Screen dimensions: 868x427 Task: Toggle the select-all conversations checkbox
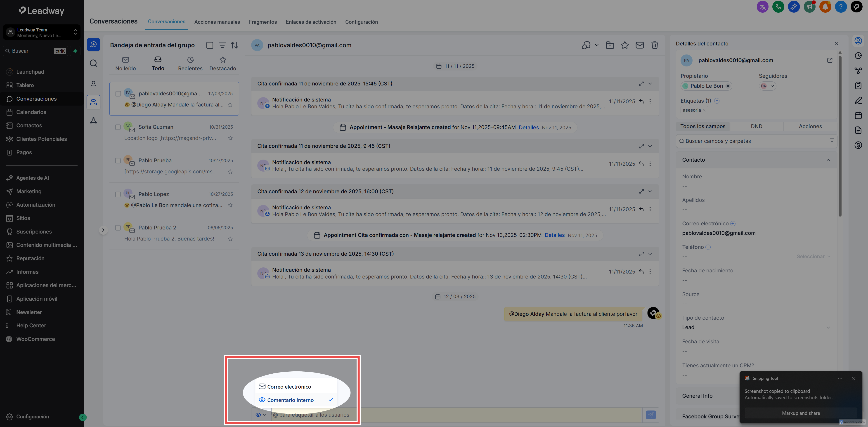210,45
